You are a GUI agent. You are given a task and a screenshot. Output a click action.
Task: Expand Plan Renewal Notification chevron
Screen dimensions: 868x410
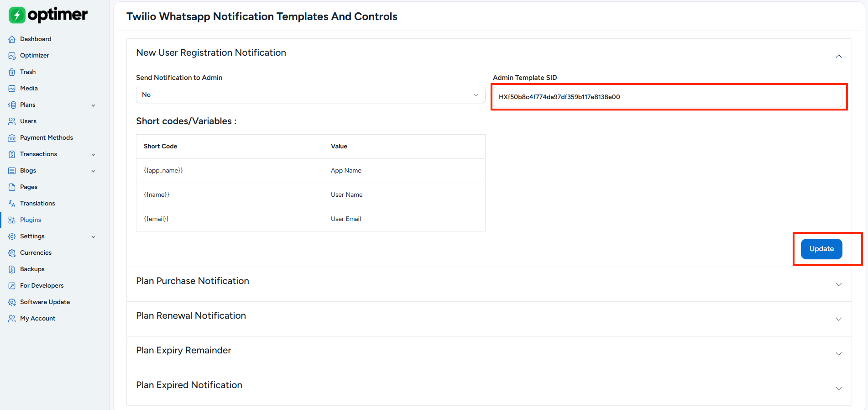point(838,319)
